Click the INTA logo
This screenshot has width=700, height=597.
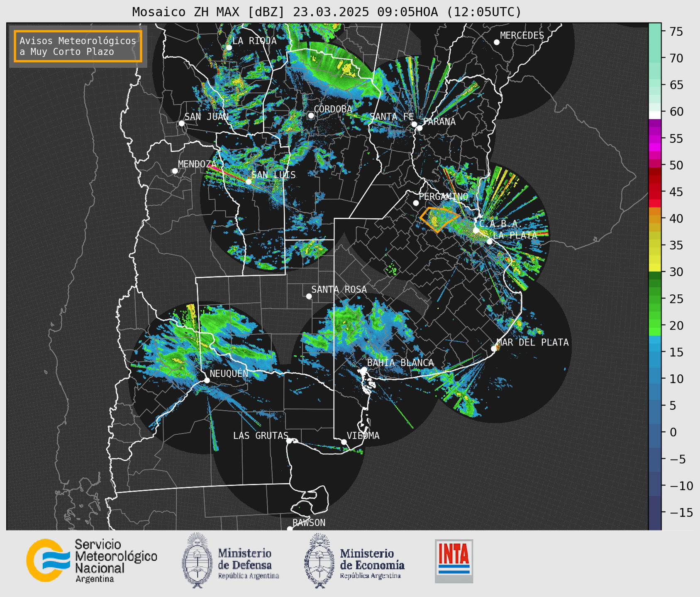pos(454,561)
